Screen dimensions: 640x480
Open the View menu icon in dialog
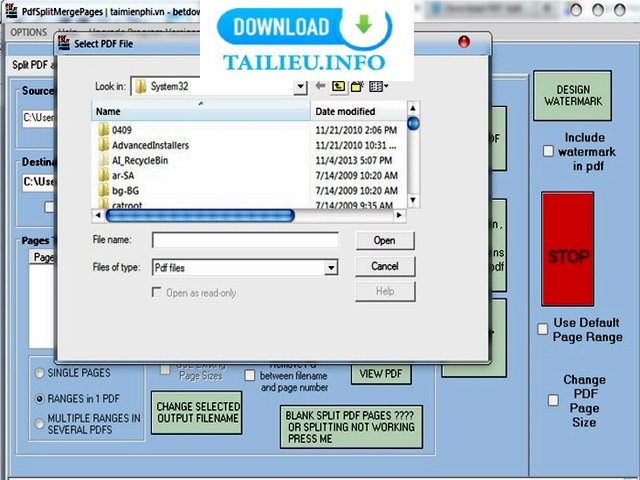(x=378, y=86)
